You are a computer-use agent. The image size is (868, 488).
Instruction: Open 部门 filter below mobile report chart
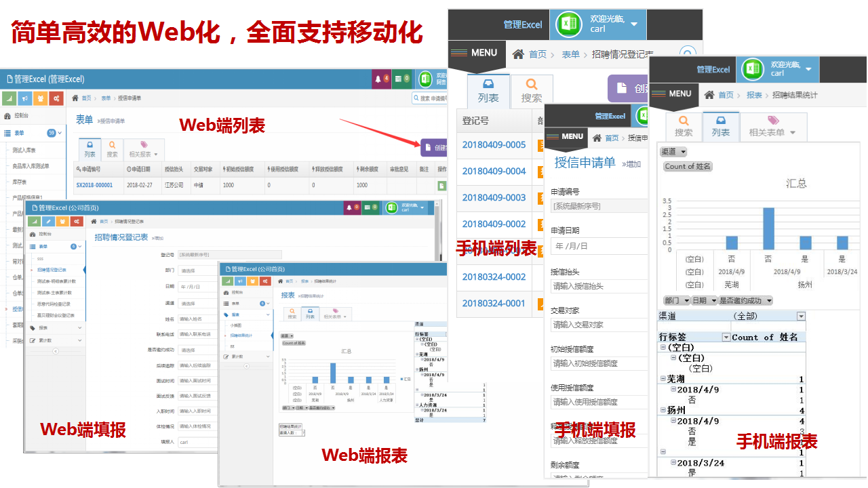point(676,300)
